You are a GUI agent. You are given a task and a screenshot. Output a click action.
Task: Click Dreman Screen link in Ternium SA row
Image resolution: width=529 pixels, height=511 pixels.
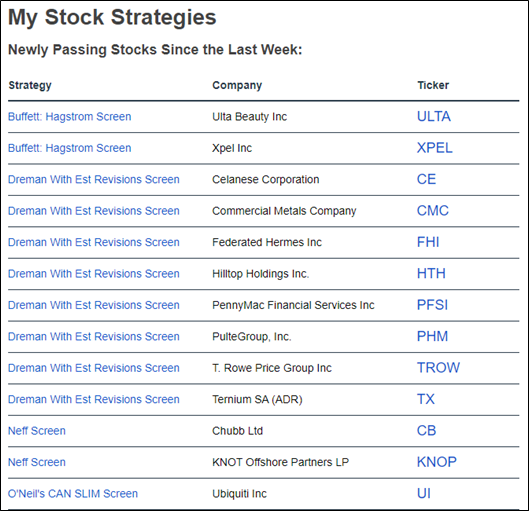coord(94,399)
